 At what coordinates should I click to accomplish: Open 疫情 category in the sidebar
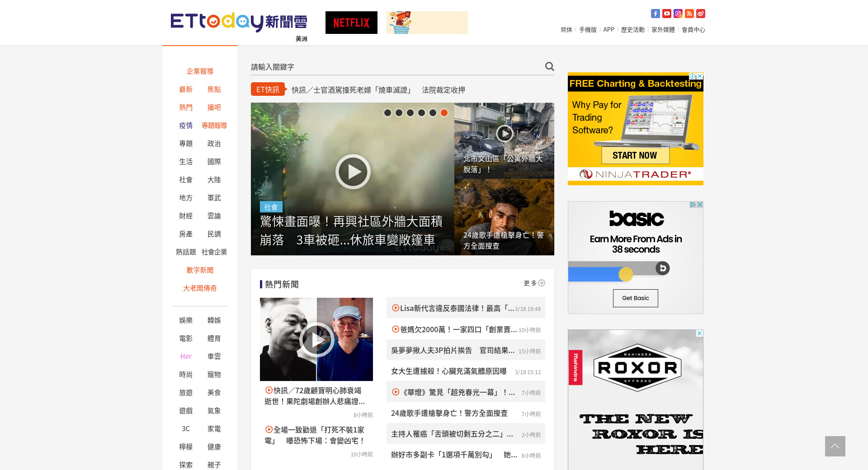click(x=186, y=126)
